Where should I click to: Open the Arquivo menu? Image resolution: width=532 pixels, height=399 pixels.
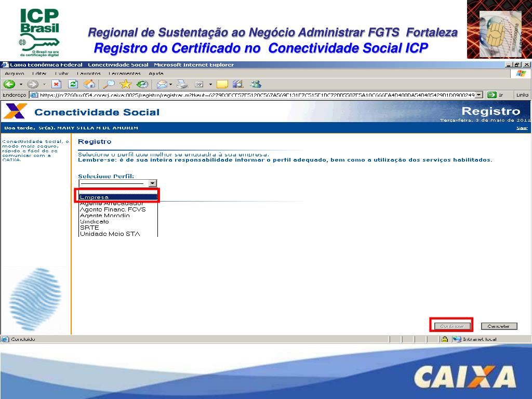coord(15,73)
